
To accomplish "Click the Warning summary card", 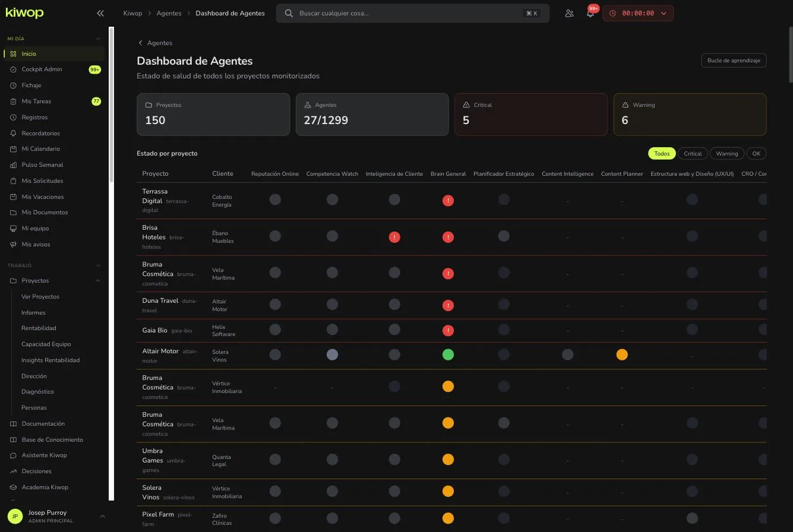I will [690, 114].
